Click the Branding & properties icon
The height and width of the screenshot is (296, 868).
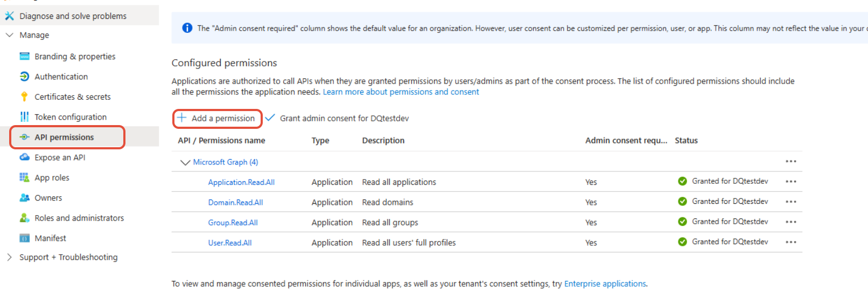coord(24,56)
